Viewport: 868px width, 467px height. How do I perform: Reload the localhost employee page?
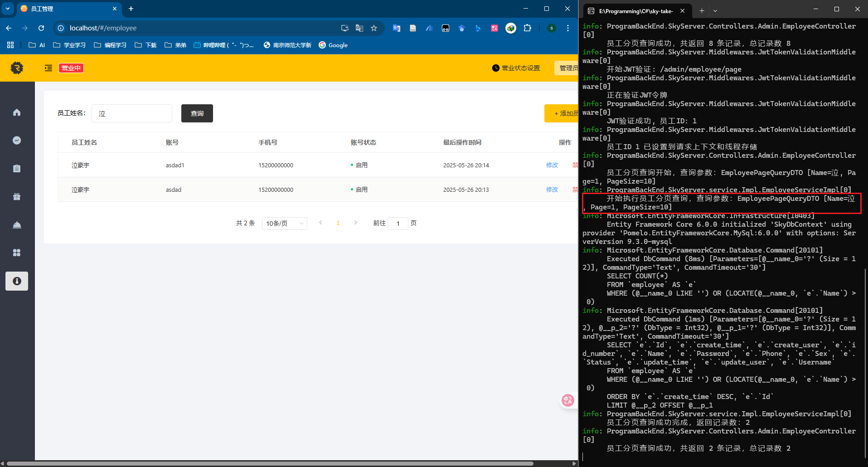tap(41, 28)
